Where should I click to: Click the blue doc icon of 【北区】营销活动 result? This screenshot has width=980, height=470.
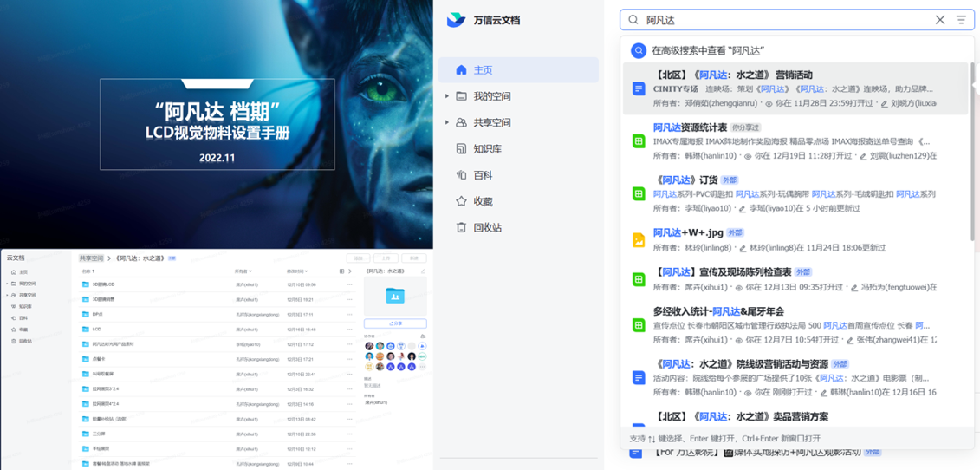click(638, 88)
